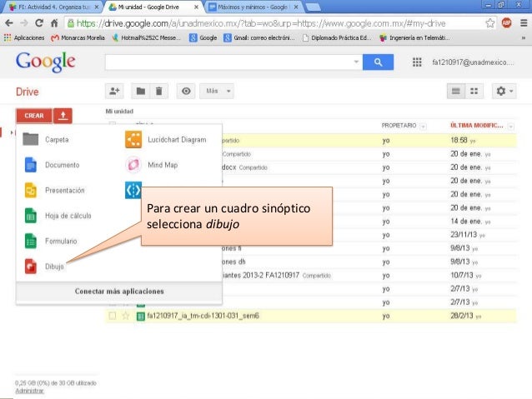Select the Carpeta folder icon
The height and width of the screenshot is (399, 532).
(31, 139)
